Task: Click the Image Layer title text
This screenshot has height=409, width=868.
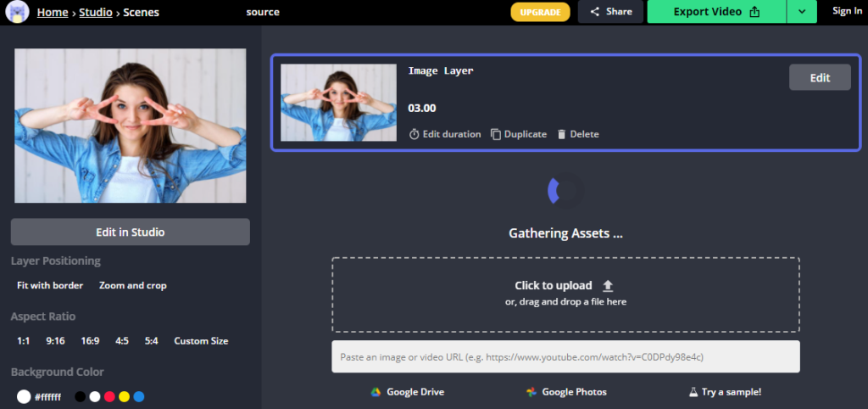Action: pyautogui.click(x=441, y=70)
